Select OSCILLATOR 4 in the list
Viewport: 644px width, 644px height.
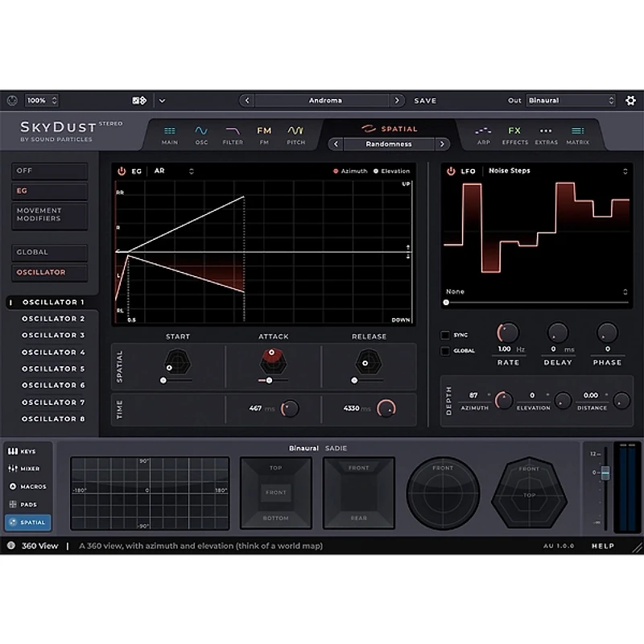click(52, 353)
